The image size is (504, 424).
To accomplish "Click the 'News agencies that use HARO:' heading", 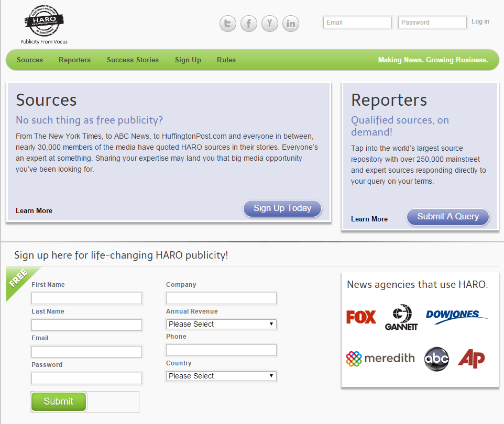I will tap(417, 284).
